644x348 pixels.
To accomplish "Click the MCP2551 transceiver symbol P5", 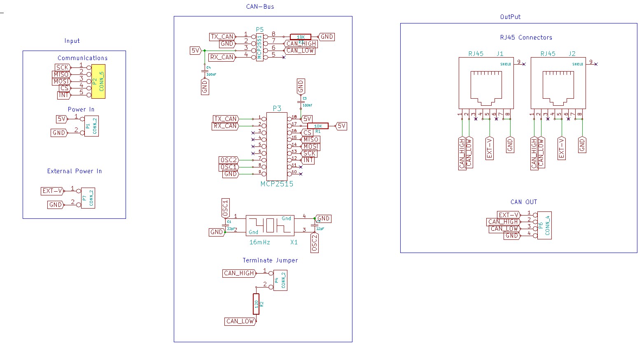I will coord(259,47).
